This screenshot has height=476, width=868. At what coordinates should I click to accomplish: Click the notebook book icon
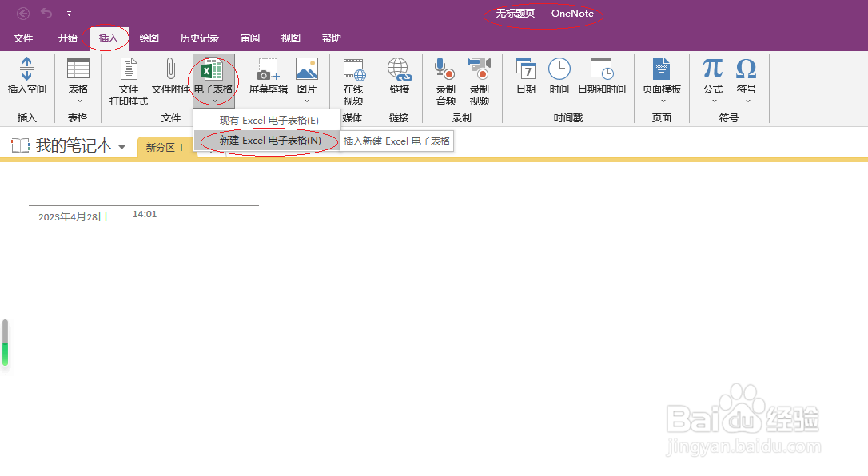tap(21, 145)
